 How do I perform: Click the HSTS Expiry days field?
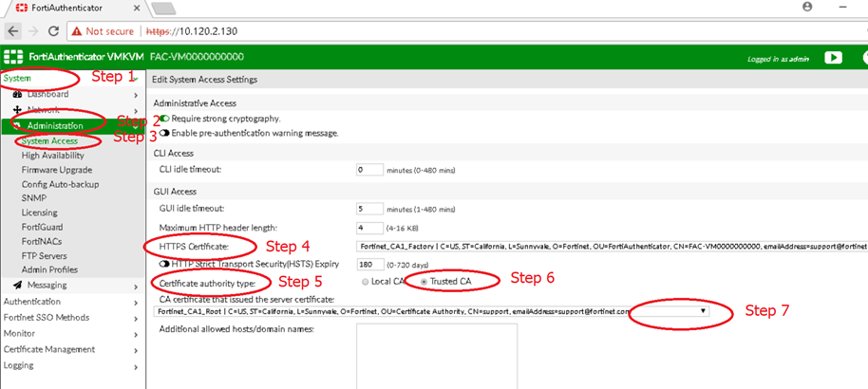point(369,264)
